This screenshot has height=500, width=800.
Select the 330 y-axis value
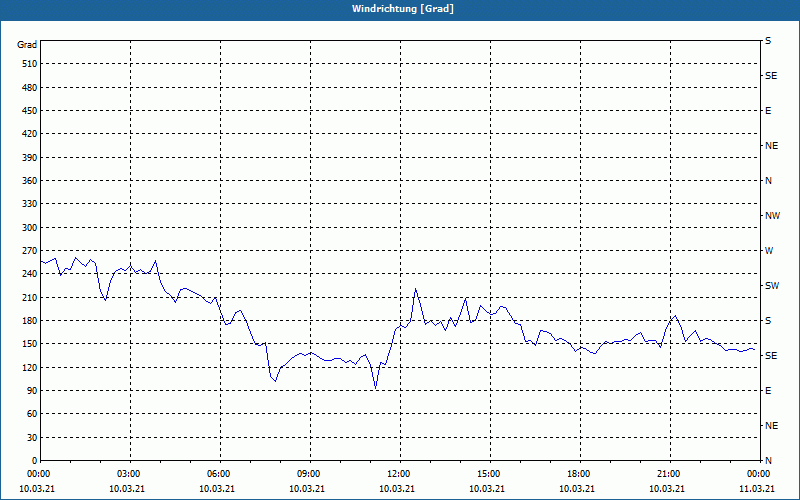tap(30, 204)
